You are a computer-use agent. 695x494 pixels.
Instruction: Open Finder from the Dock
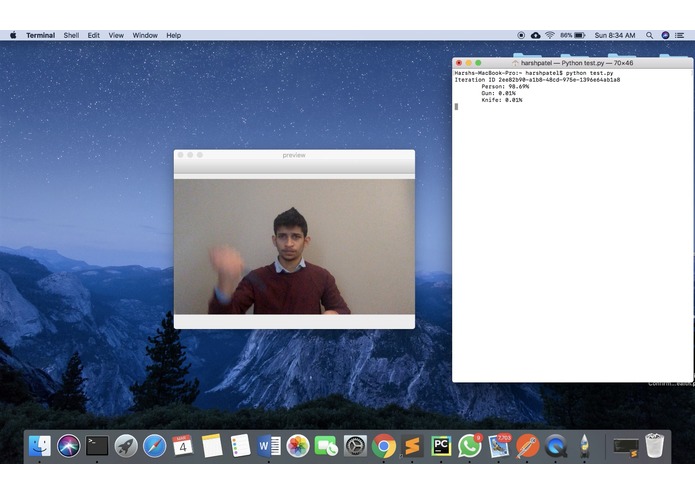click(x=40, y=446)
